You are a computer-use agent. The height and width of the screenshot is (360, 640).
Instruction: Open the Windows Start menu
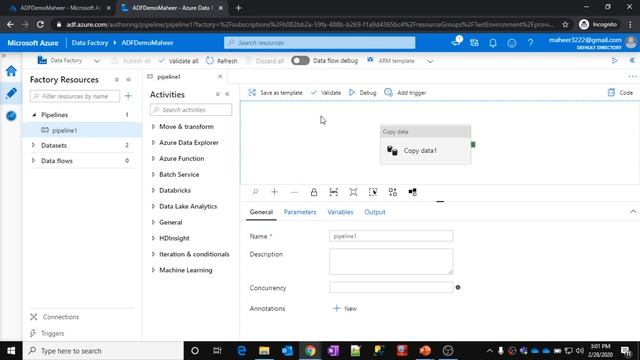coord(11,351)
